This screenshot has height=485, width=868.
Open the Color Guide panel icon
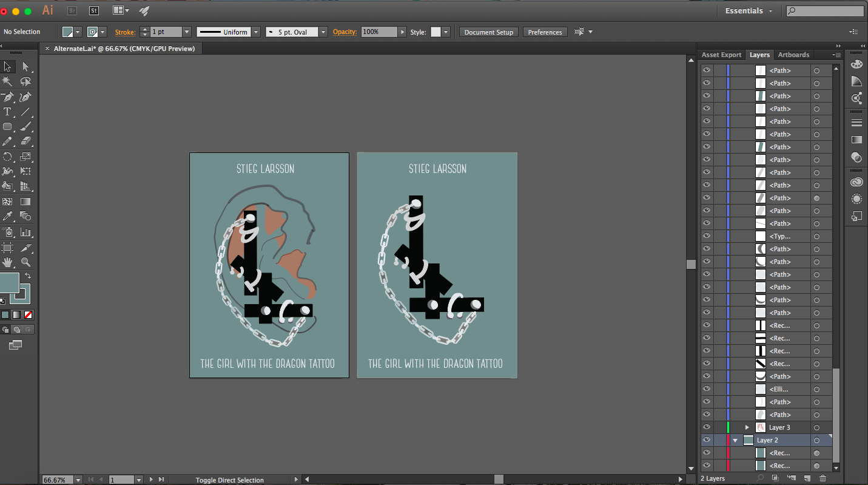856,81
